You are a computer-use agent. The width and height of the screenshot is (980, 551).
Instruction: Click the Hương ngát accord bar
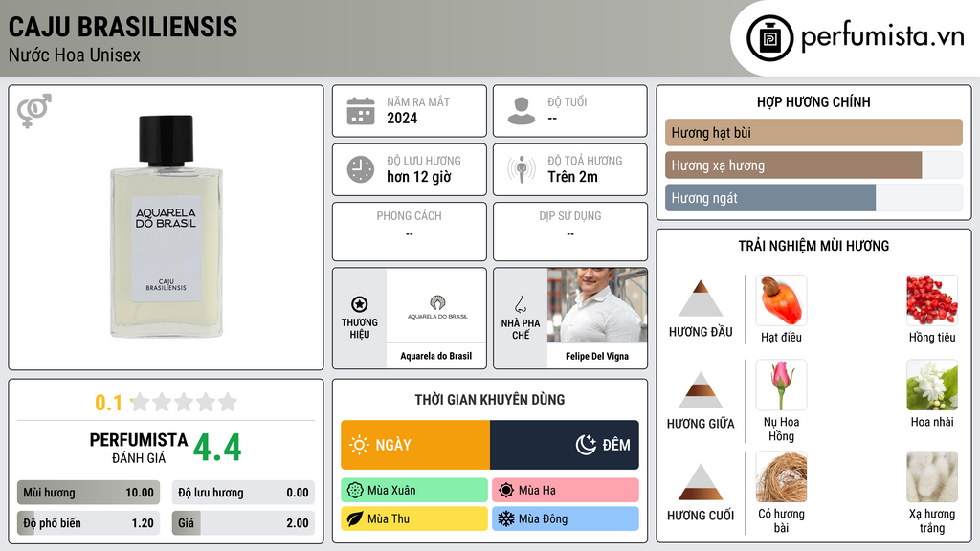tap(813, 198)
